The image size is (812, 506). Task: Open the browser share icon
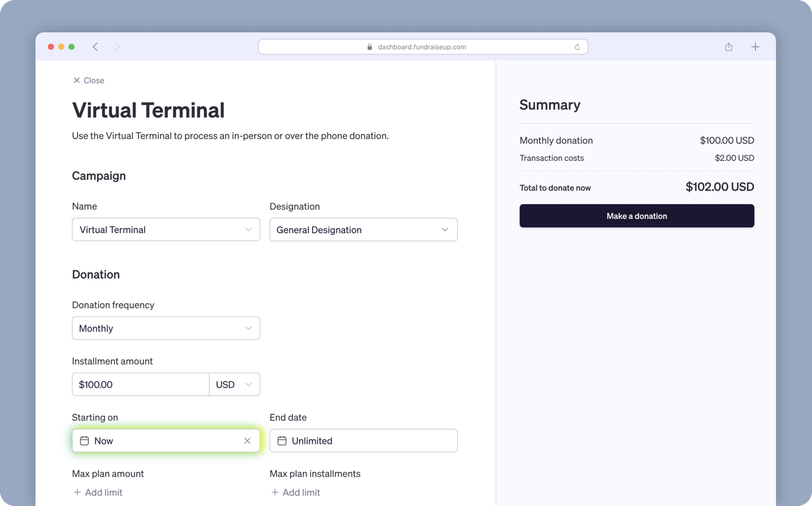tap(729, 47)
